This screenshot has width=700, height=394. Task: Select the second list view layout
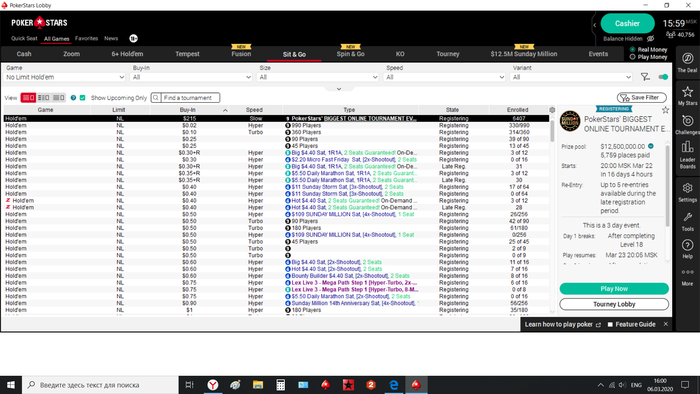(43, 98)
